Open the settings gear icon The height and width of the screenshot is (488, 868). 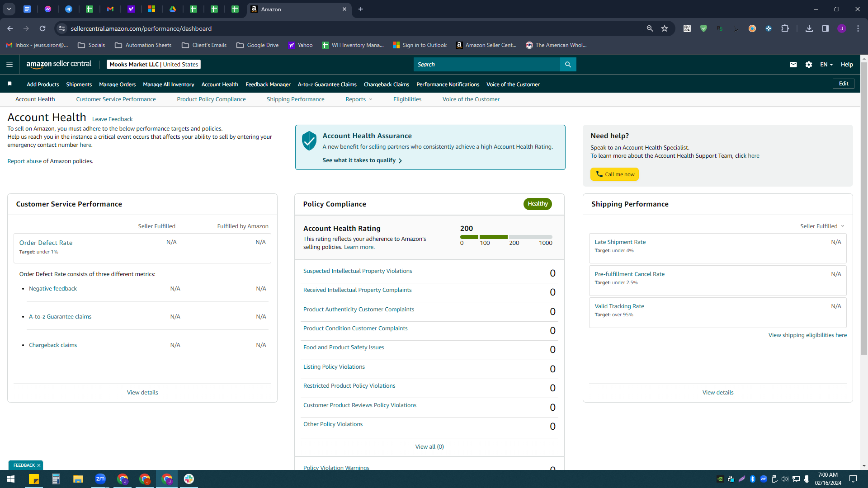pos(809,65)
